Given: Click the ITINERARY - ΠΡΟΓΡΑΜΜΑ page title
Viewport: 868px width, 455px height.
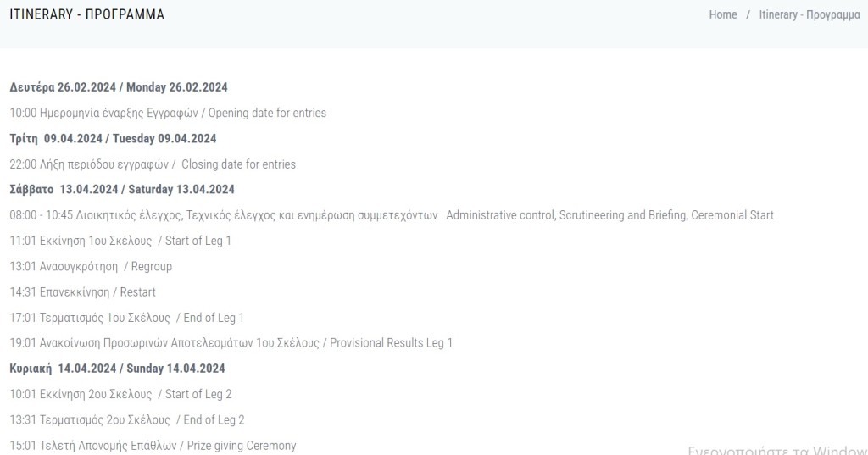Looking at the screenshot, I should click(87, 14).
